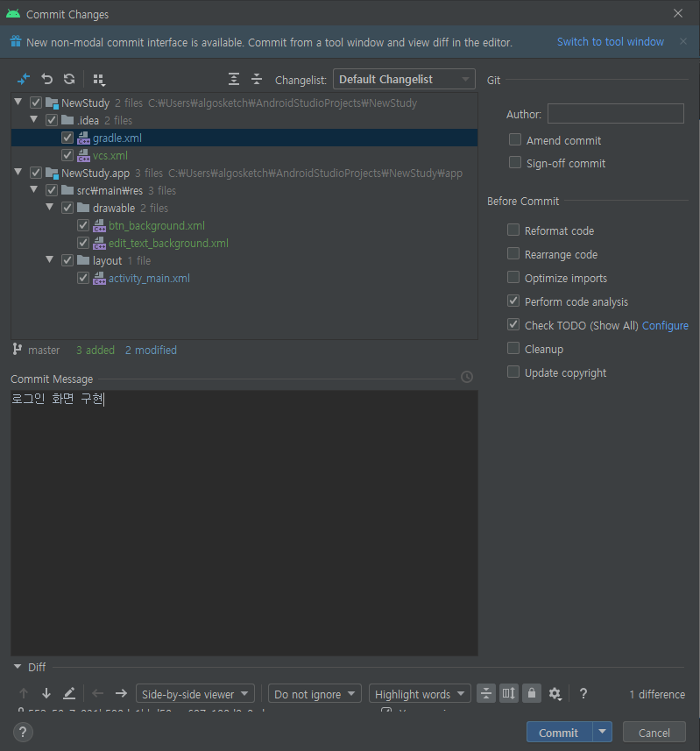Collapse the NewStudy.app module node
The height and width of the screenshot is (751, 700).
coord(18,172)
